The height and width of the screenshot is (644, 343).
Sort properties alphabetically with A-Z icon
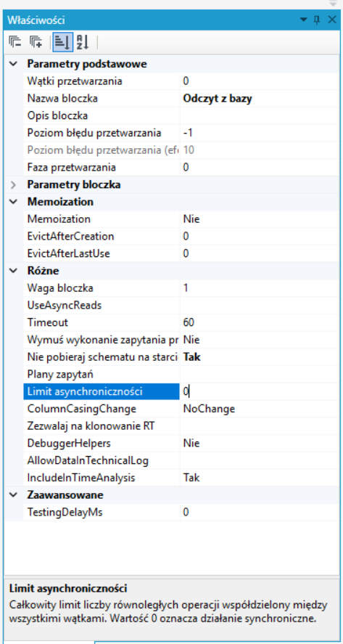click(x=83, y=42)
